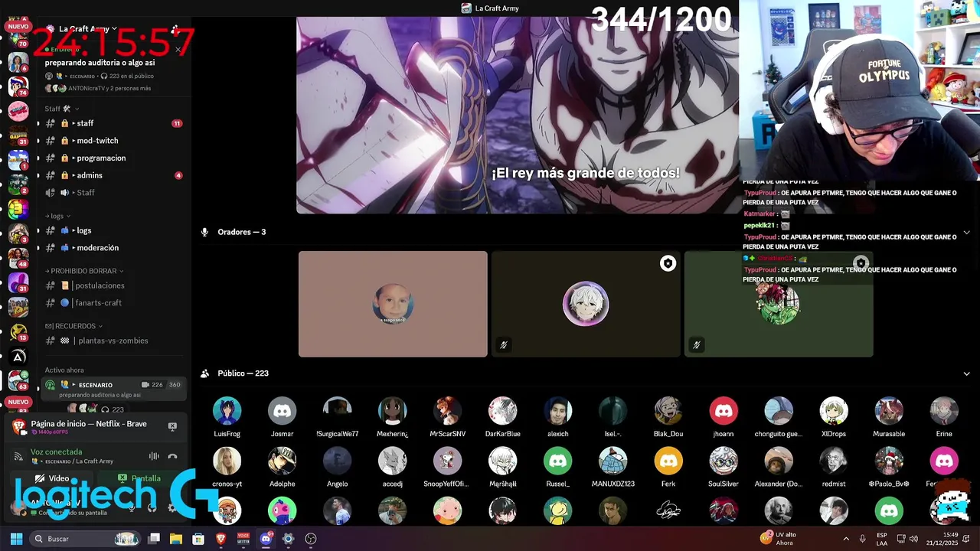Open the fanarts-craft channel

113,303
